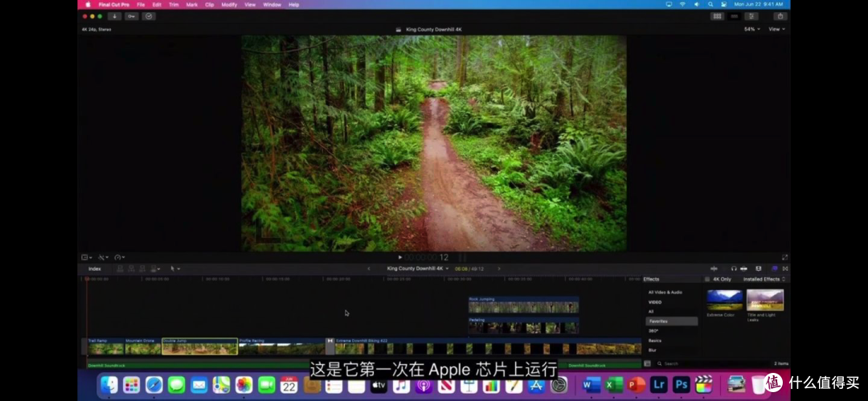The image size is (868, 401).
Task: Enable the 4K Only checkbox
Action: point(707,279)
